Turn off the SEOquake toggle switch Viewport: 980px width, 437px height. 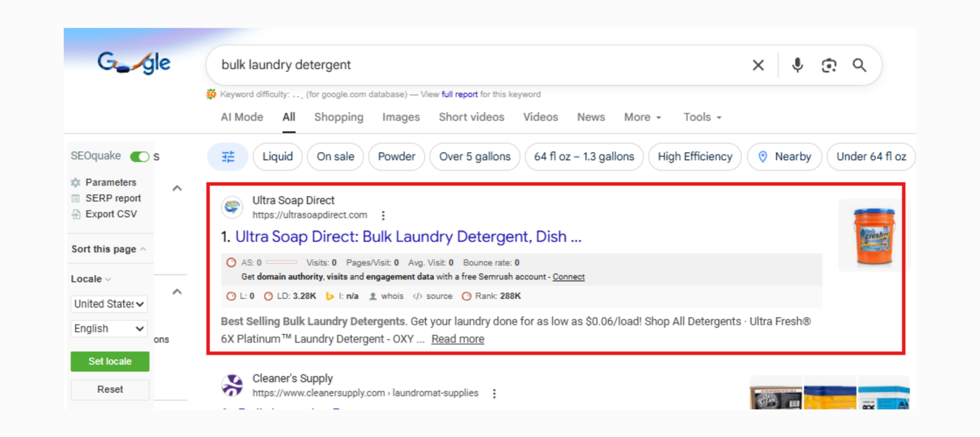coord(140,157)
